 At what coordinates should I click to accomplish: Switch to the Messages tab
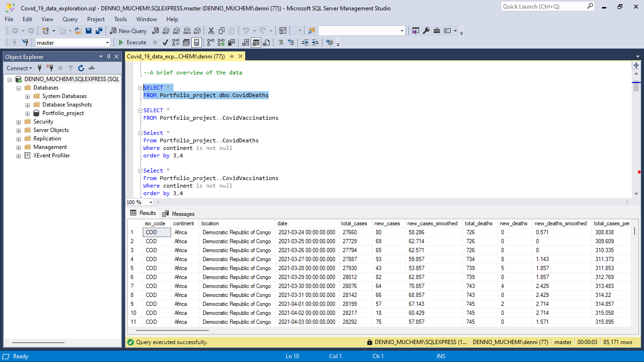[x=179, y=214]
